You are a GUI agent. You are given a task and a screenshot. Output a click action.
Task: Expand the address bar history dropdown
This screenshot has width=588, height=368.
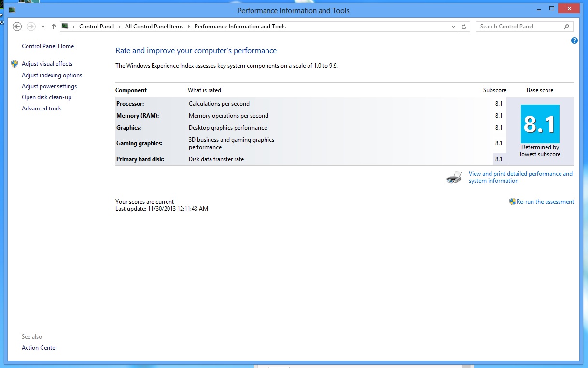[453, 27]
